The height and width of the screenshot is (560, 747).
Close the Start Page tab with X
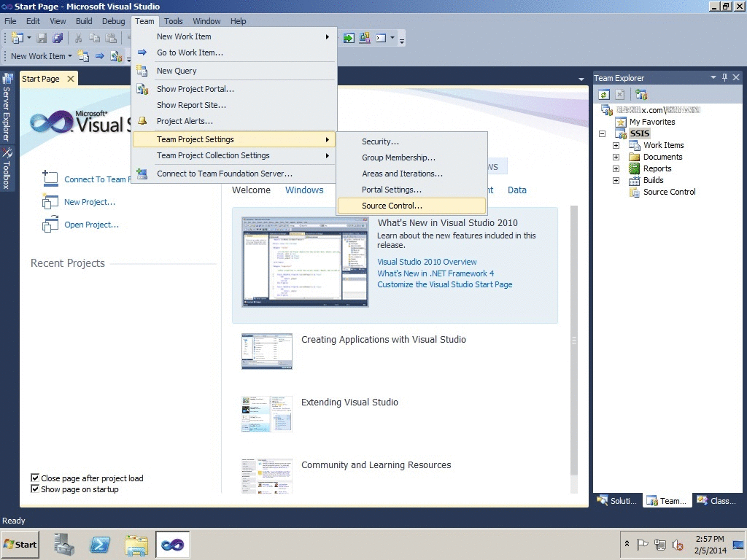71,79
